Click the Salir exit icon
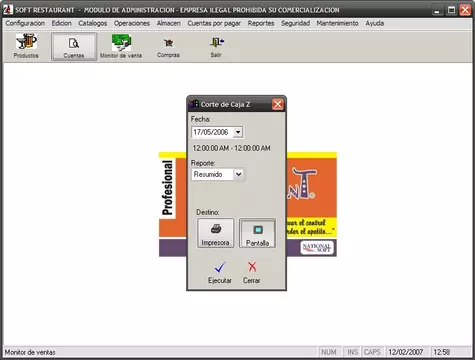The image size is (475, 360). pos(217,42)
